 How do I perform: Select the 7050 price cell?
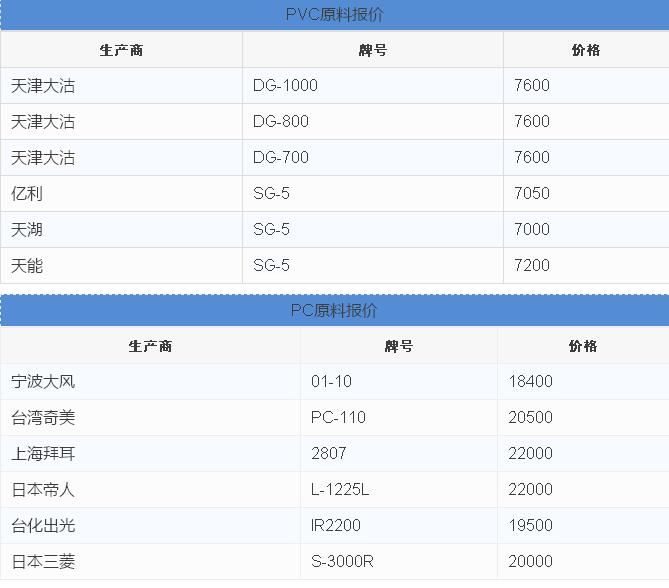[x=586, y=194]
